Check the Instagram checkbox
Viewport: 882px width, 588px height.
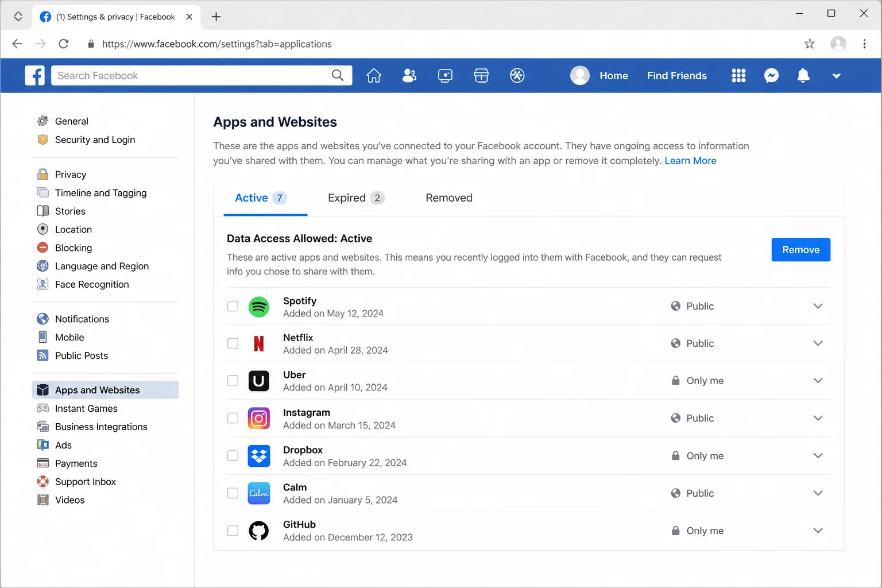(233, 418)
